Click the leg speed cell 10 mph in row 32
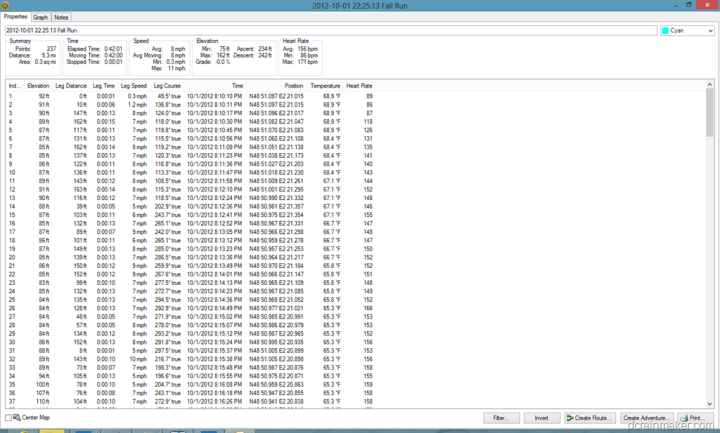 (138, 359)
